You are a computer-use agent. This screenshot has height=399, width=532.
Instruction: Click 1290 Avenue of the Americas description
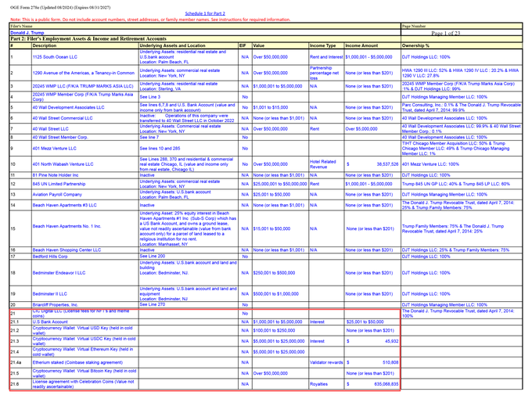point(84,73)
